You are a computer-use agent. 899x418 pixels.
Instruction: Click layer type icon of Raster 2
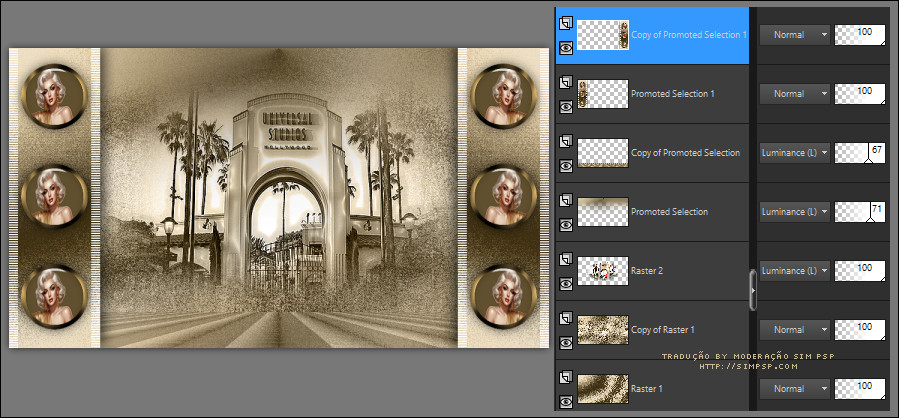tap(566, 257)
